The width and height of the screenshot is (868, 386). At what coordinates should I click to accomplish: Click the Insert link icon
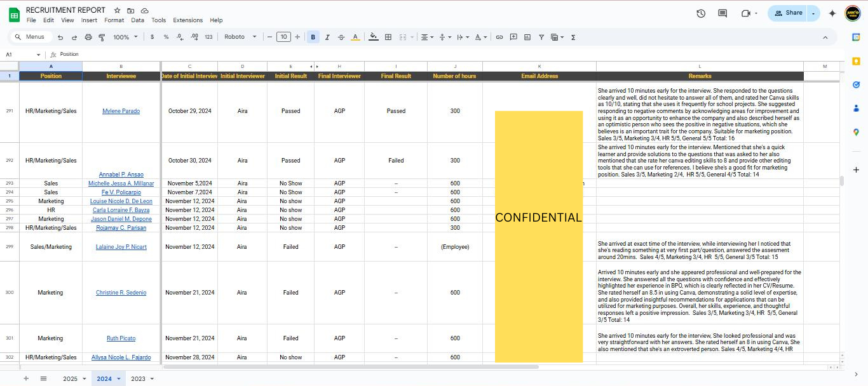[499, 37]
